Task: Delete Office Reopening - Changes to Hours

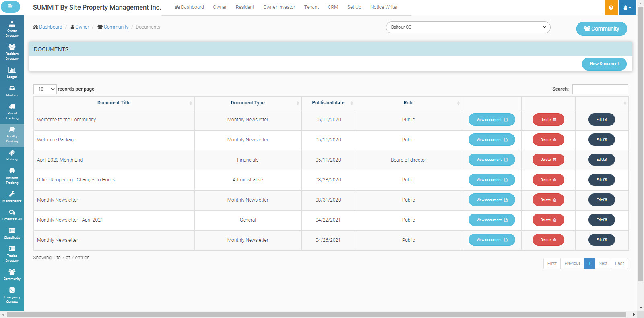Action: point(548,180)
